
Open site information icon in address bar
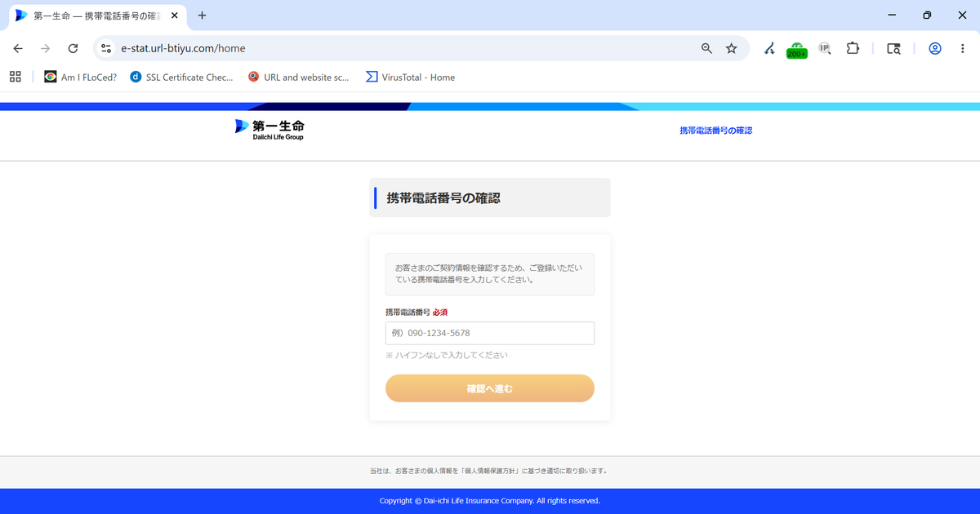tap(105, 48)
